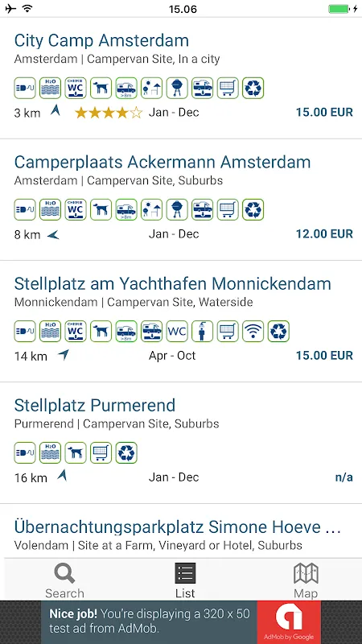Tap the H2O water icon for Stellplatz Purmerend
The height and width of the screenshot is (644, 362).
(50, 452)
